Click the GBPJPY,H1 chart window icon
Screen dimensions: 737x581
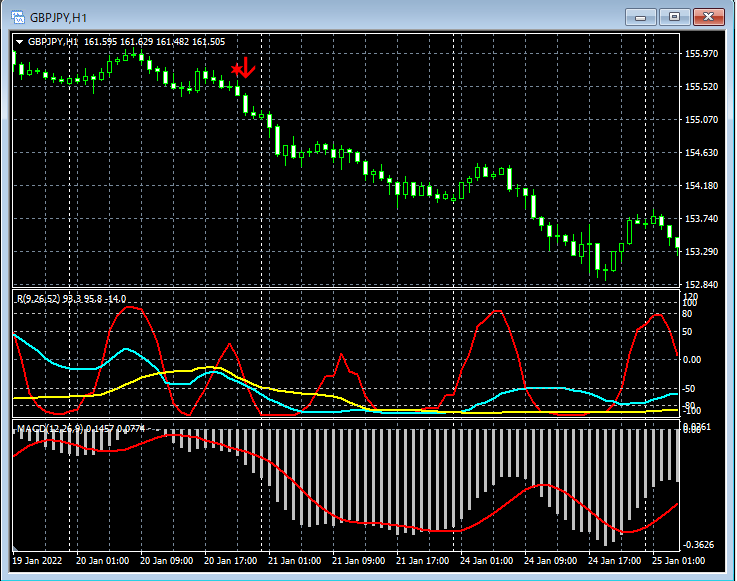18,17
